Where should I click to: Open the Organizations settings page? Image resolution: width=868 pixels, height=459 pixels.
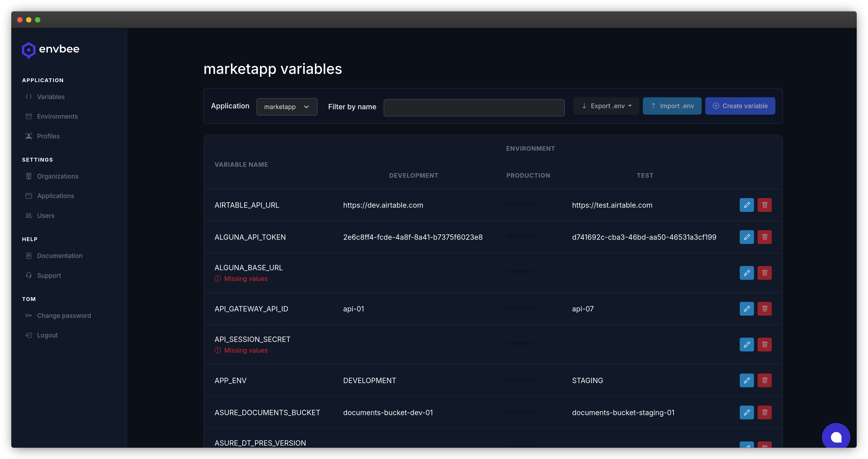point(58,176)
